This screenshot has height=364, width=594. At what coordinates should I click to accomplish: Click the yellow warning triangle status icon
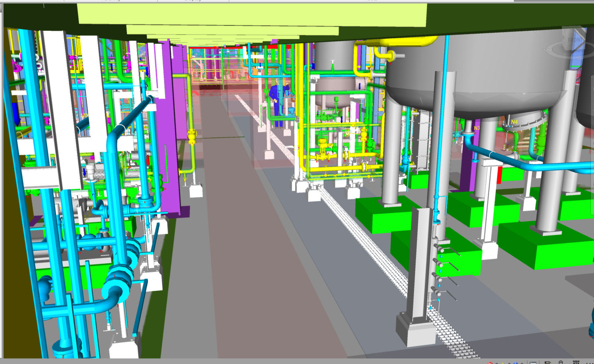point(502,363)
